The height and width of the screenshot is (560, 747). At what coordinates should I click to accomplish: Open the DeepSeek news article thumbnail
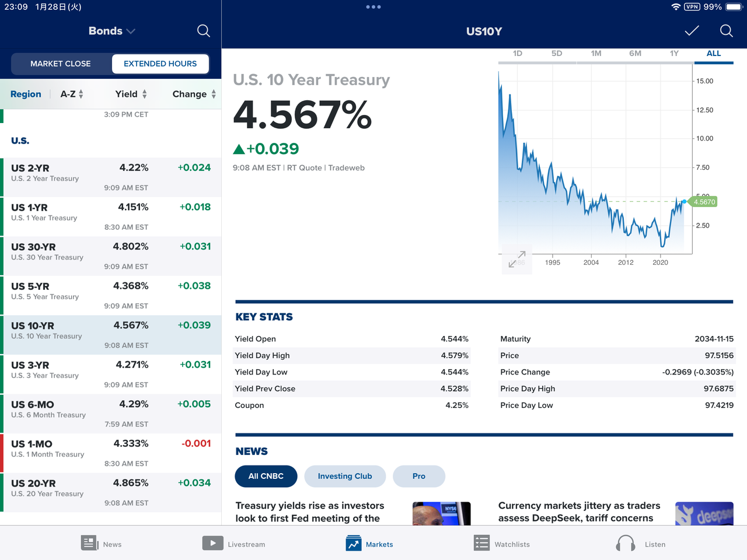(704, 513)
